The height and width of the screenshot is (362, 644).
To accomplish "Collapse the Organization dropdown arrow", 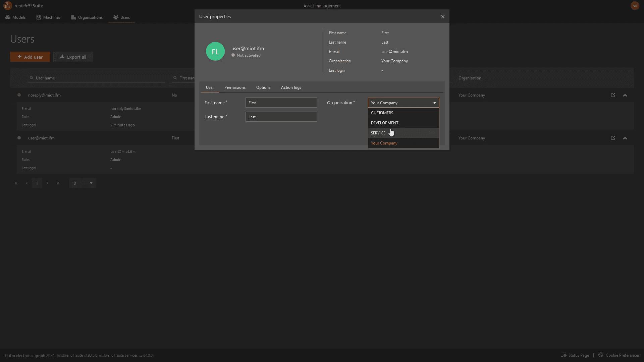I will click(x=434, y=103).
